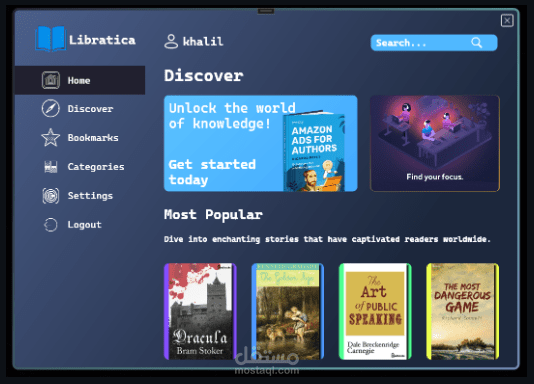This screenshot has height=384, width=534.
Task: Open the Bookmarks section
Action: pyautogui.click(x=93, y=138)
